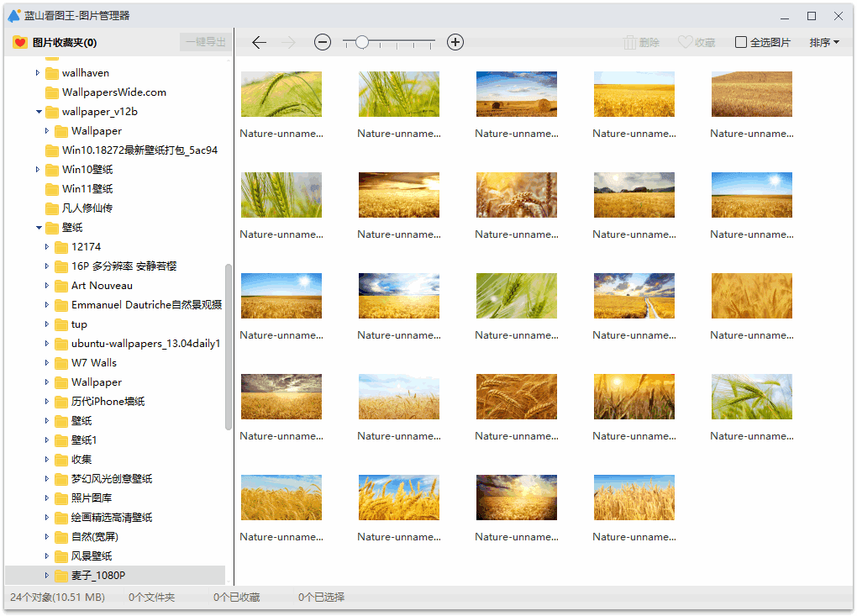Click the heart favorite icon in toolbar
857x616 pixels.
click(x=685, y=42)
